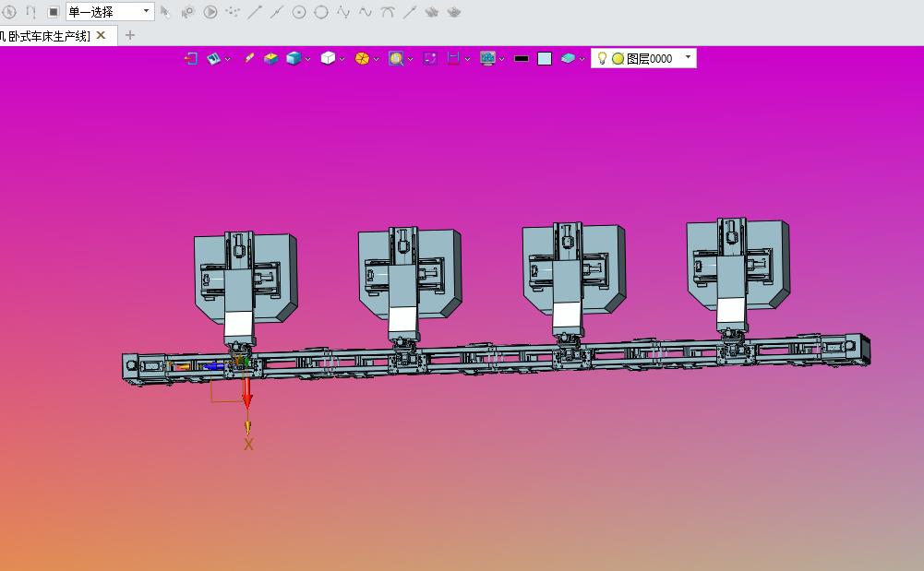
Task: Expand the monitor icon dropdown arrow
Action: coord(501,59)
